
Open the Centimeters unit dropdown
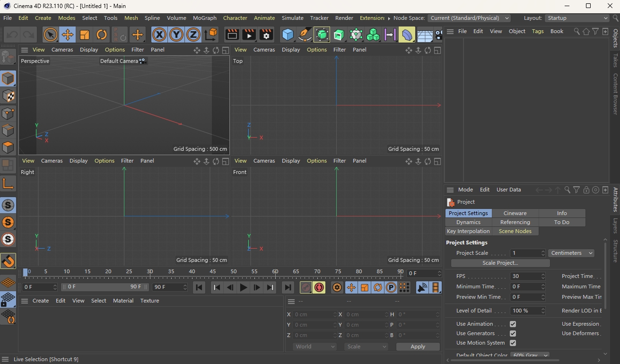(571, 253)
